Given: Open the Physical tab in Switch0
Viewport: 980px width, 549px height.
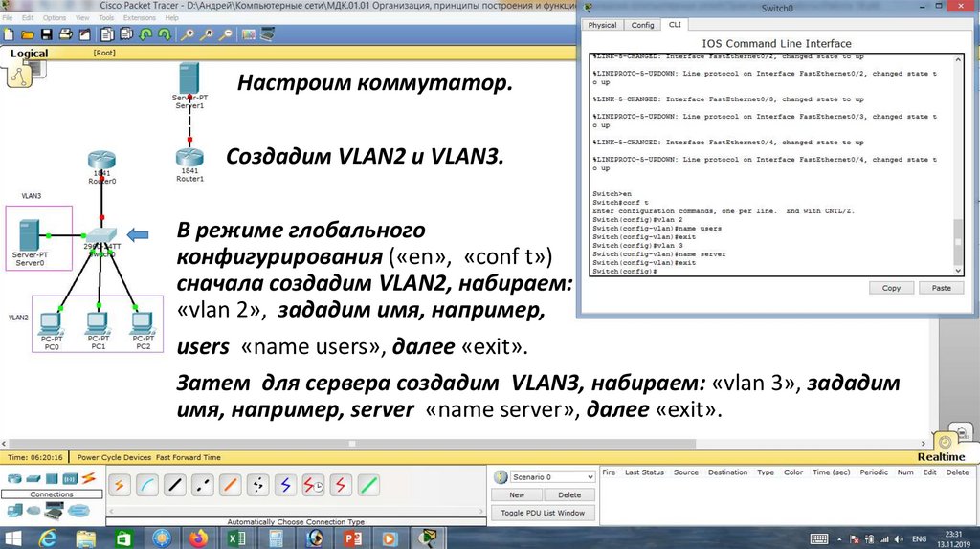Looking at the screenshot, I should pyautogui.click(x=603, y=25).
